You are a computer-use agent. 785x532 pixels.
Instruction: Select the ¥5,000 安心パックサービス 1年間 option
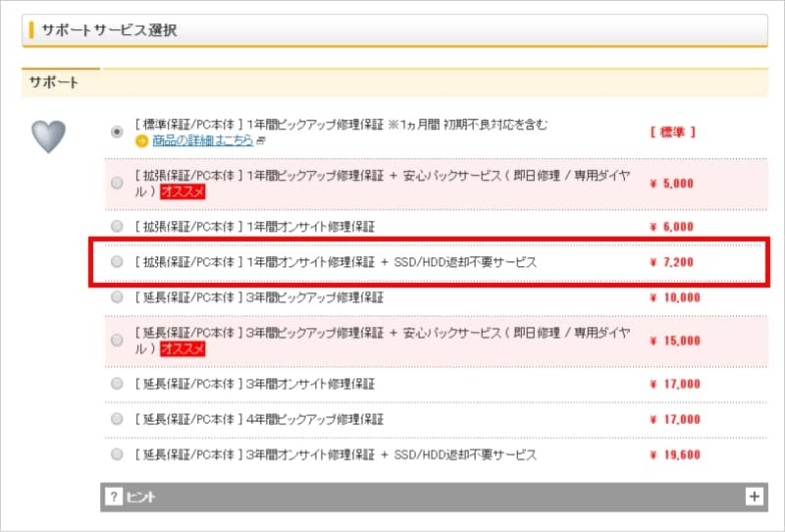(118, 183)
